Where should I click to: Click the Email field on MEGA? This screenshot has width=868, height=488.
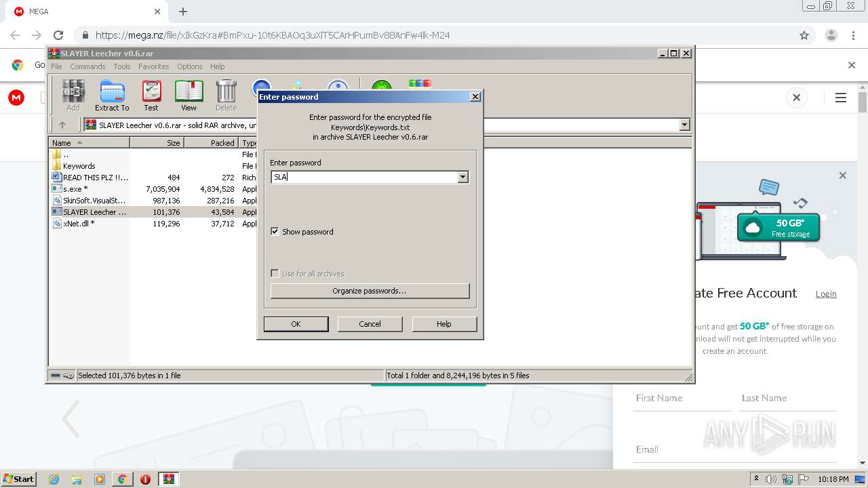(736, 449)
